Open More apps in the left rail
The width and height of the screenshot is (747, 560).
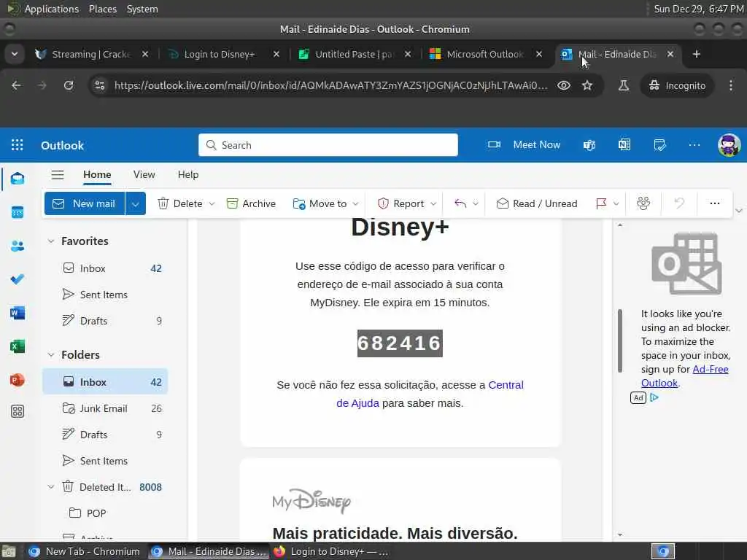coord(18,411)
